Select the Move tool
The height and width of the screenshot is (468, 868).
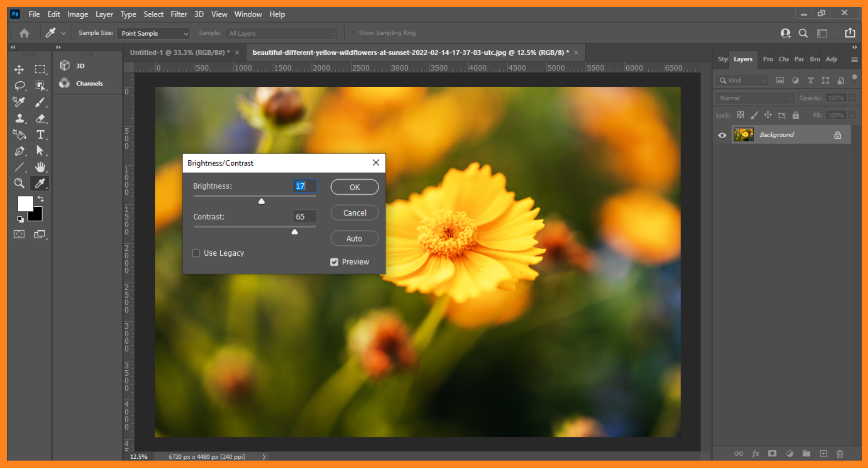coord(19,69)
